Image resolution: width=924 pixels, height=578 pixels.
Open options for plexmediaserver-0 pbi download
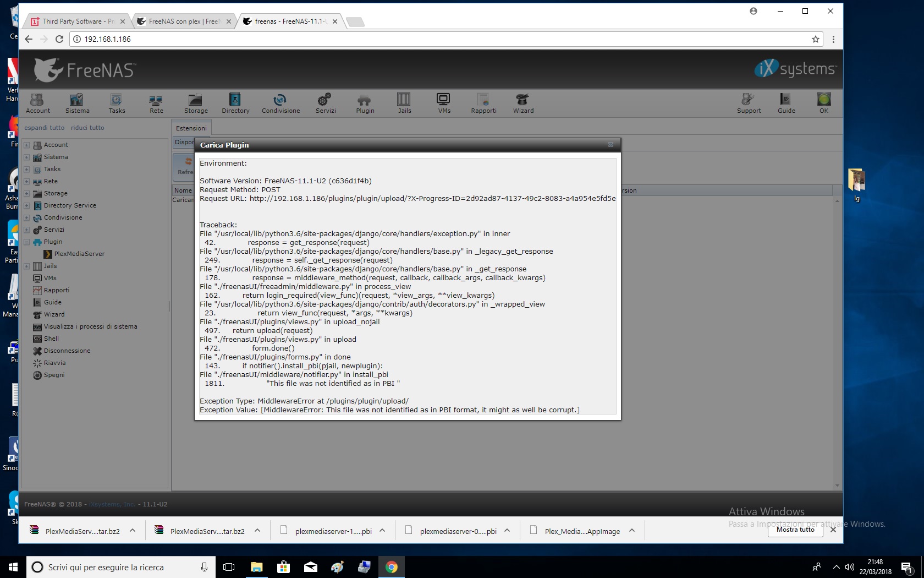(x=507, y=531)
